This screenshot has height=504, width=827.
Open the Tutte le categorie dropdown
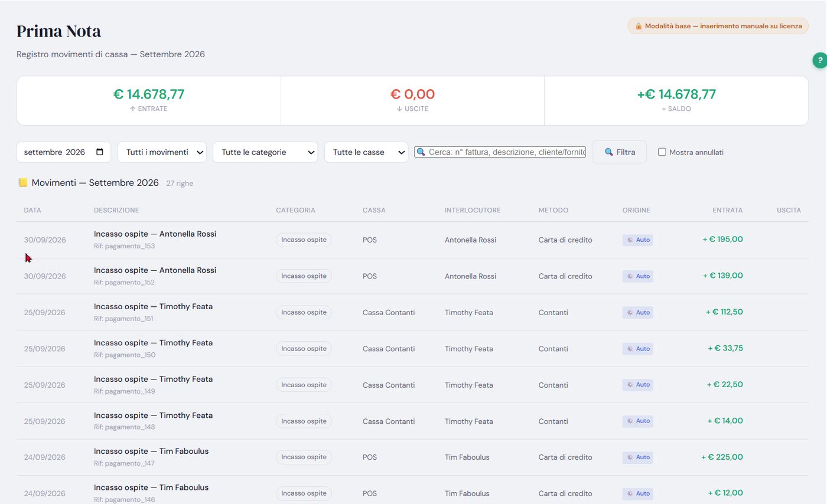(265, 152)
